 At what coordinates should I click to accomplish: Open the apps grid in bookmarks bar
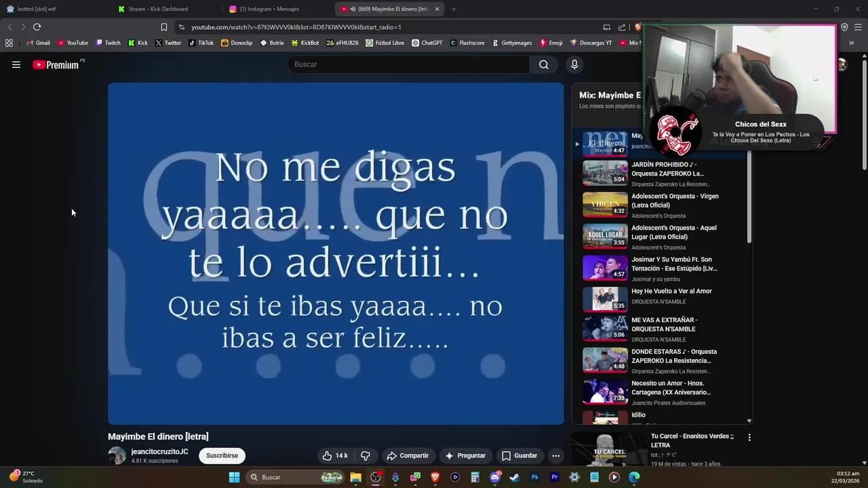point(9,43)
